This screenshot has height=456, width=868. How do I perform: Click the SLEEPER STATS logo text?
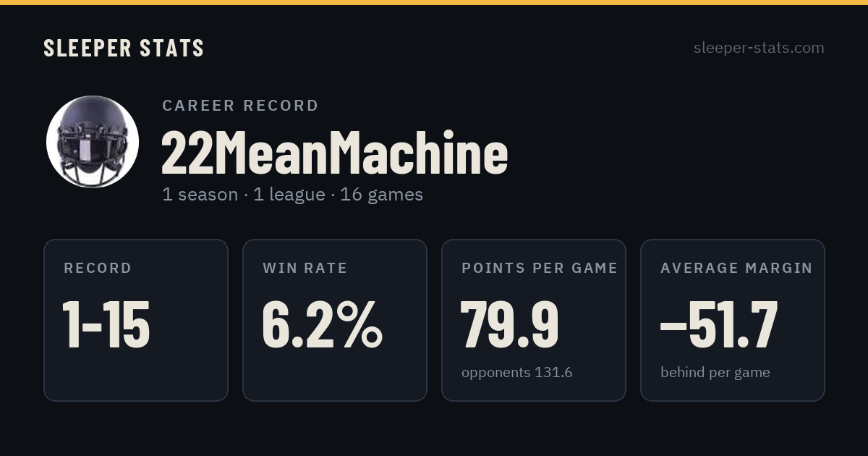124,48
